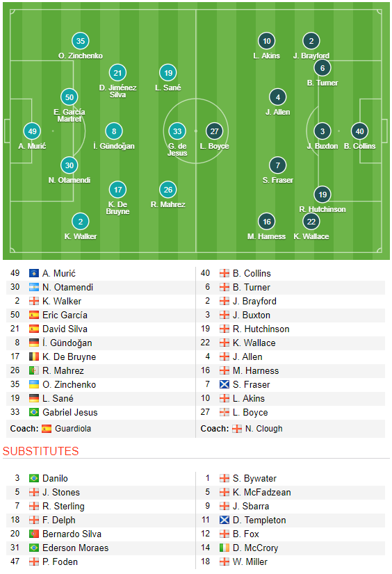The image size is (392, 574).
Task: Select goalkeeper A. Murić's 49 circle on pitch
Action: pos(32,131)
